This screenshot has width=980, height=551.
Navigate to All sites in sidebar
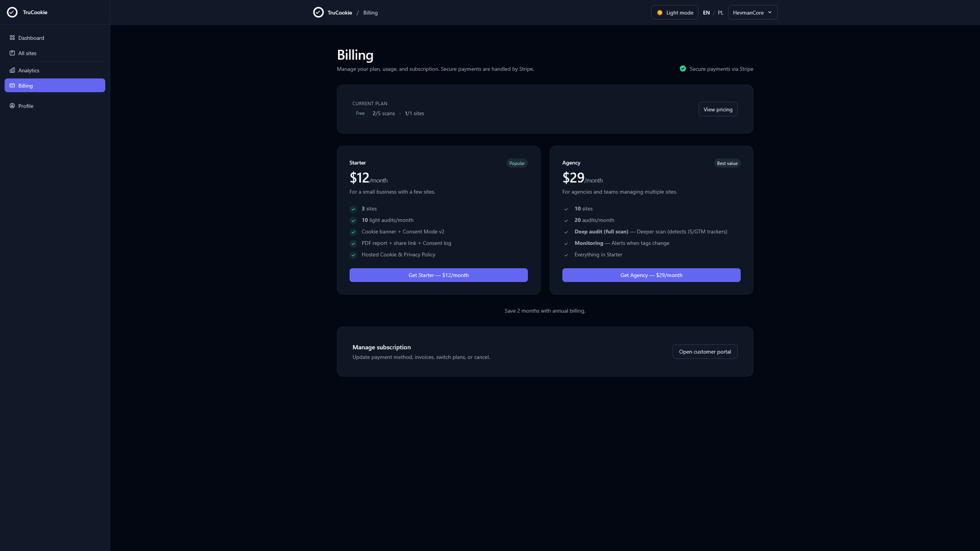(x=27, y=53)
